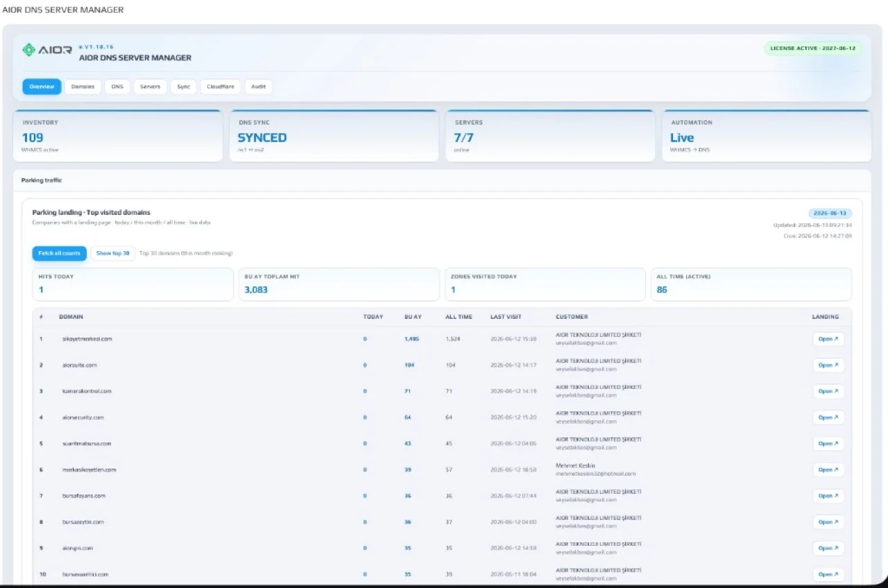Open the Audit tab

coord(258,87)
